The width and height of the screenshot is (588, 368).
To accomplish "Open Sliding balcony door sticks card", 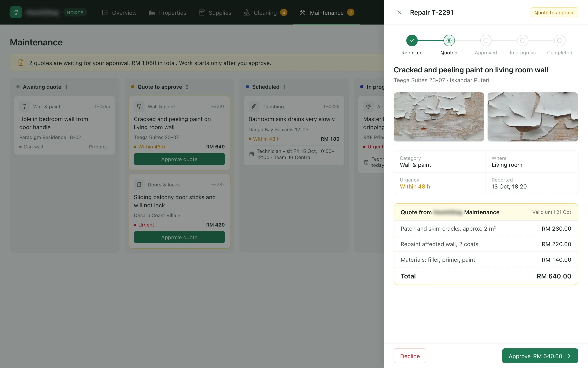I will [x=179, y=211].
